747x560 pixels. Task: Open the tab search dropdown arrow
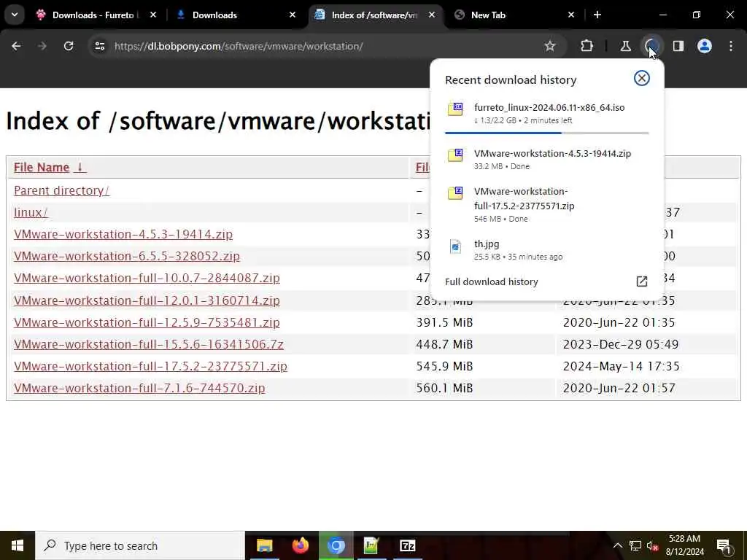(15, 15)
